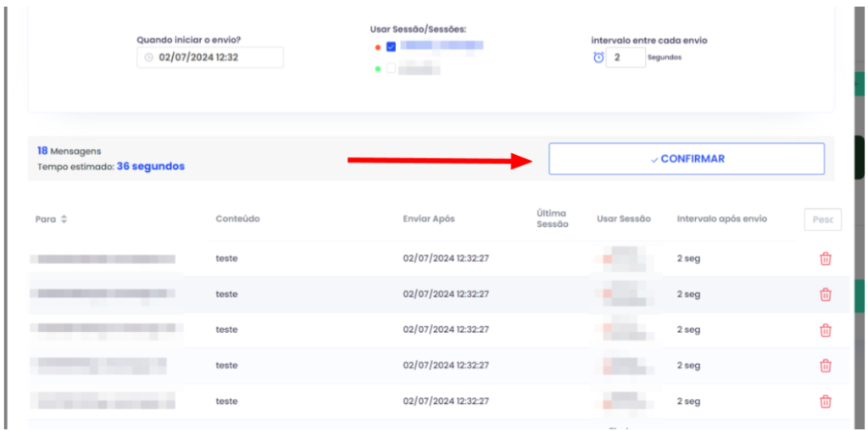The width and height of the screenshot is (868, 431).
Task: Click clock icon in start date field
Action: (148, 58)
